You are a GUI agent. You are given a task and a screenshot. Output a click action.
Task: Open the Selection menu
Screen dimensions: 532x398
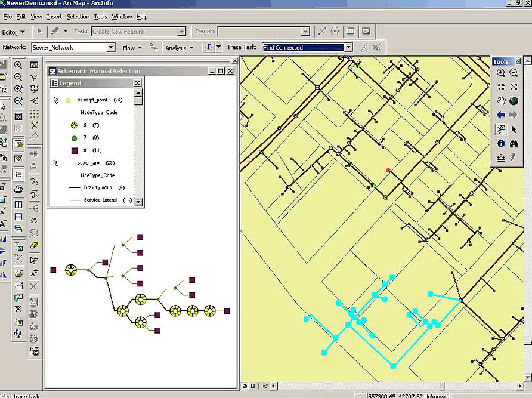coord(78,17)
